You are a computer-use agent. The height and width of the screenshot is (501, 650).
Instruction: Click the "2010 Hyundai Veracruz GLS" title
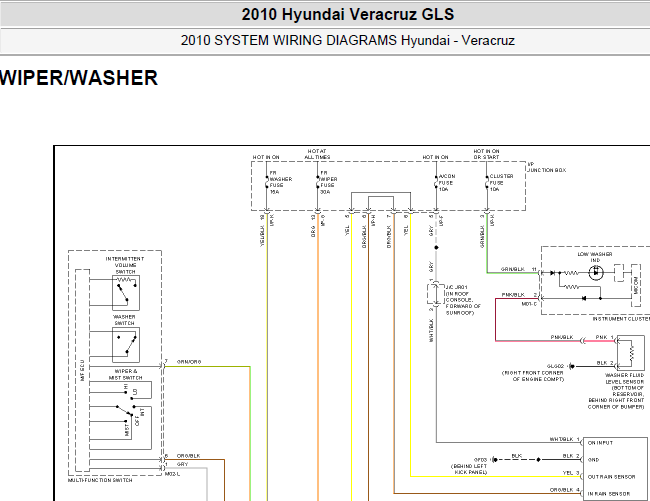[x=348, y=15]
